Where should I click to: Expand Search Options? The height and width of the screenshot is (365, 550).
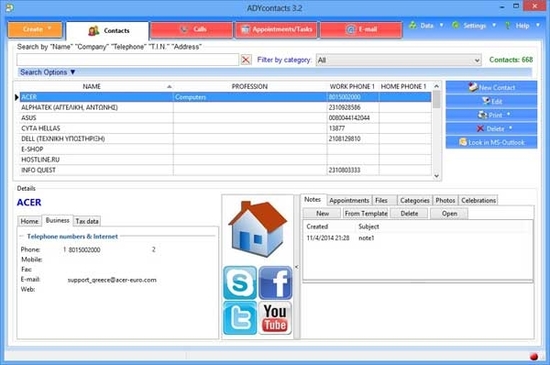coord(48,72)
